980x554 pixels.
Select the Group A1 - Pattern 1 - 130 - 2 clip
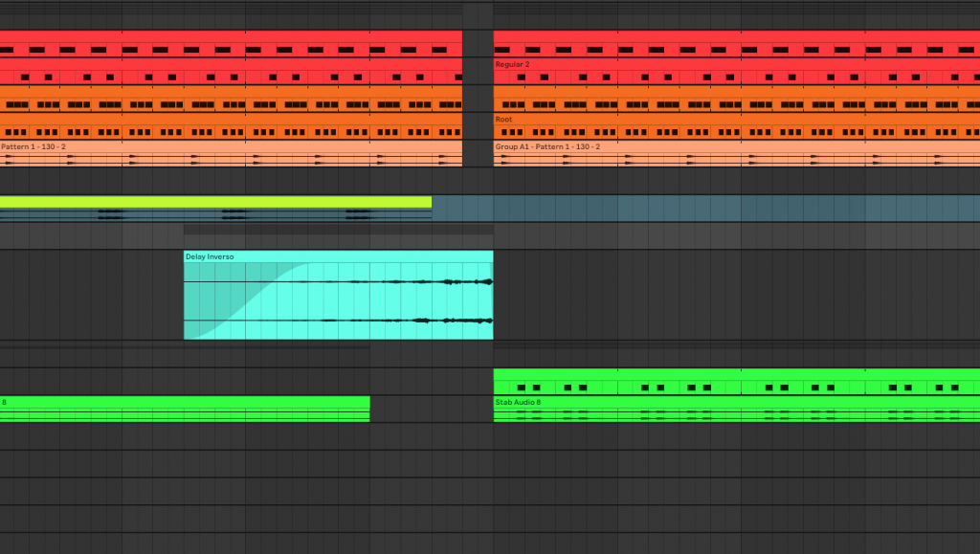(736, 153)
